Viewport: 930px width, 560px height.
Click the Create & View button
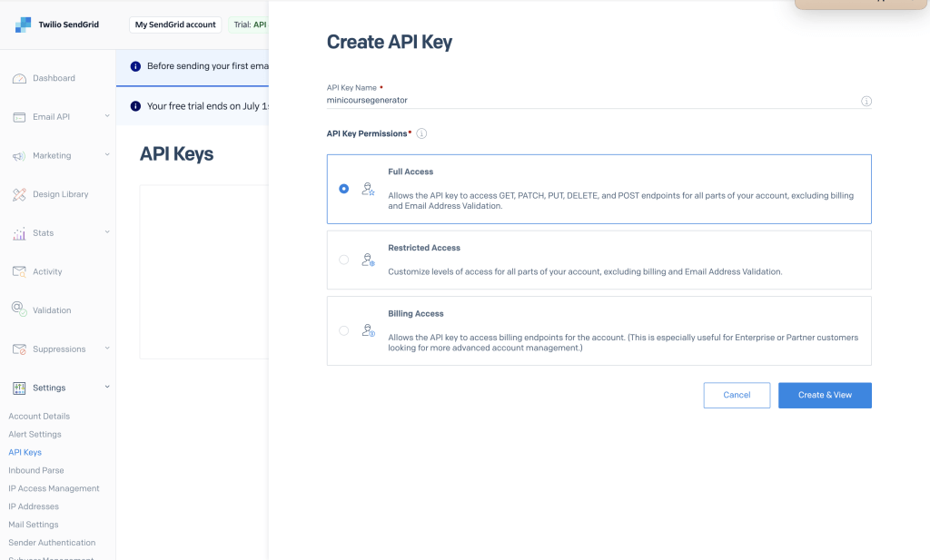click(825, 395)
